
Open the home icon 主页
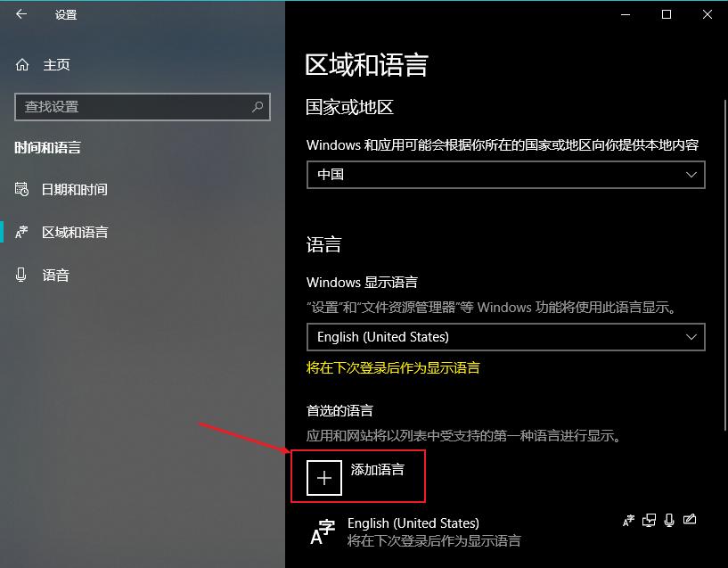pyautogui.click(x=21, y=64)
